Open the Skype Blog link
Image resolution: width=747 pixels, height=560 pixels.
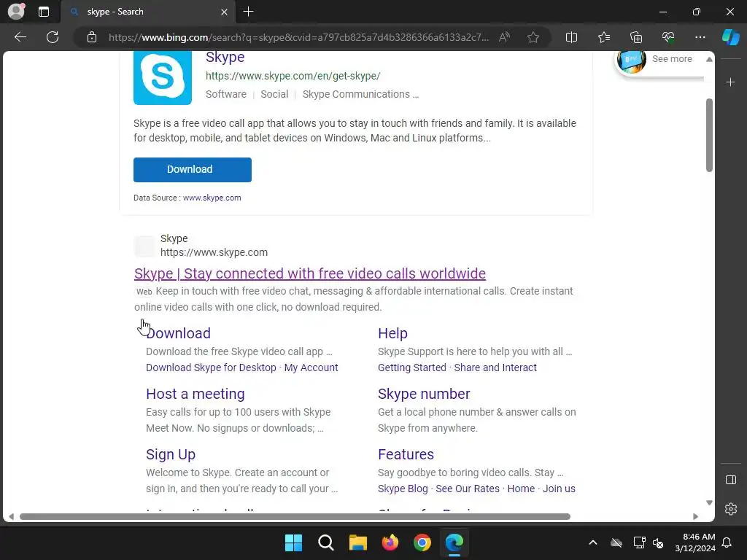(x=403, y=489)
